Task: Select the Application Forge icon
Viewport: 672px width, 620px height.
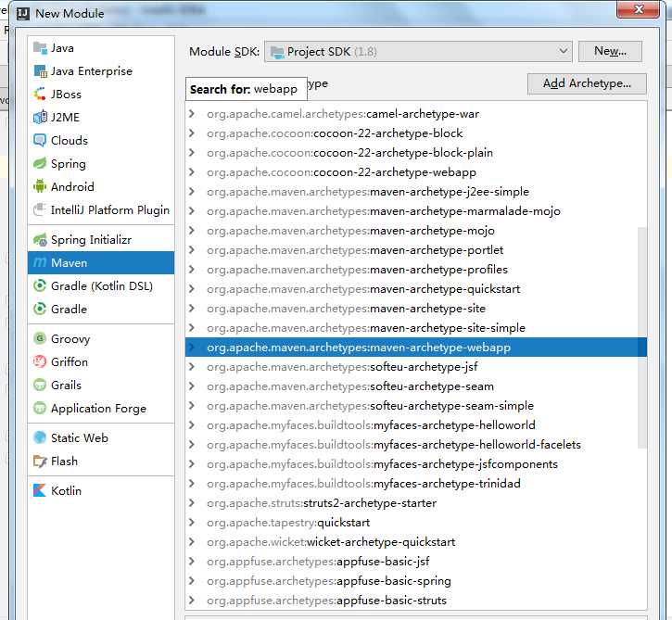Action: tap(40, 409)
